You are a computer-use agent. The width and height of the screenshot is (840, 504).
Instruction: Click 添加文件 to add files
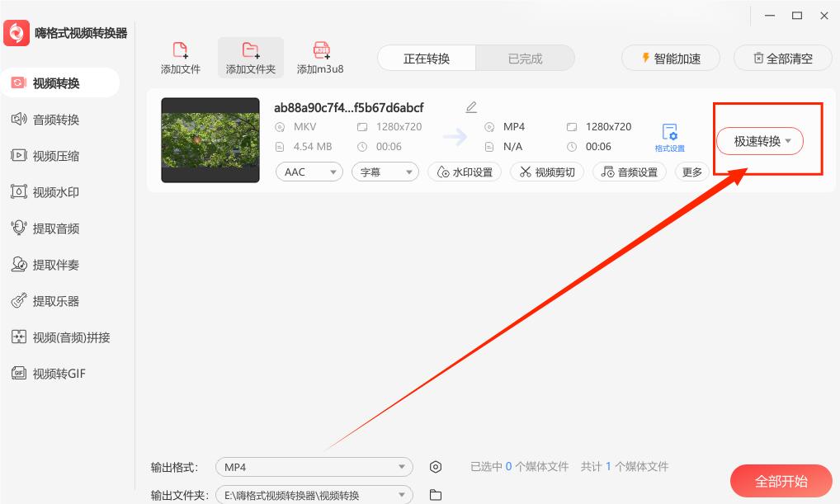coord(180,57)
